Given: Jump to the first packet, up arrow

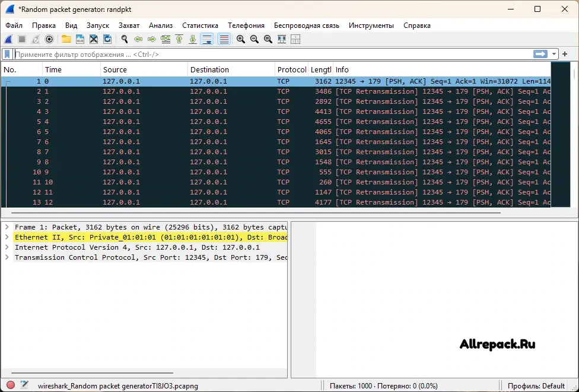Looking at the screenshot, I should [179, 39].
